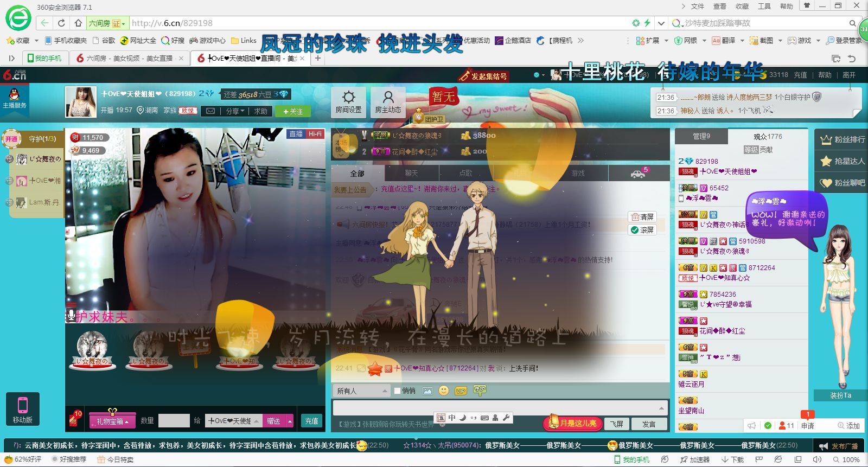The height and width of the screenshot is (467, 868).
Task: Open the 翻译 translate tool
Action: click(x=724, y=41)
